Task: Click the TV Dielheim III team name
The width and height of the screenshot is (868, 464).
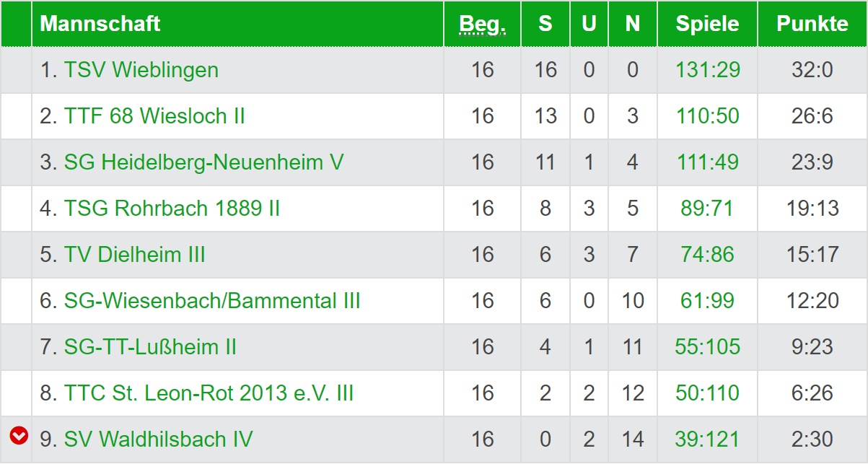Action: (134, 255)
